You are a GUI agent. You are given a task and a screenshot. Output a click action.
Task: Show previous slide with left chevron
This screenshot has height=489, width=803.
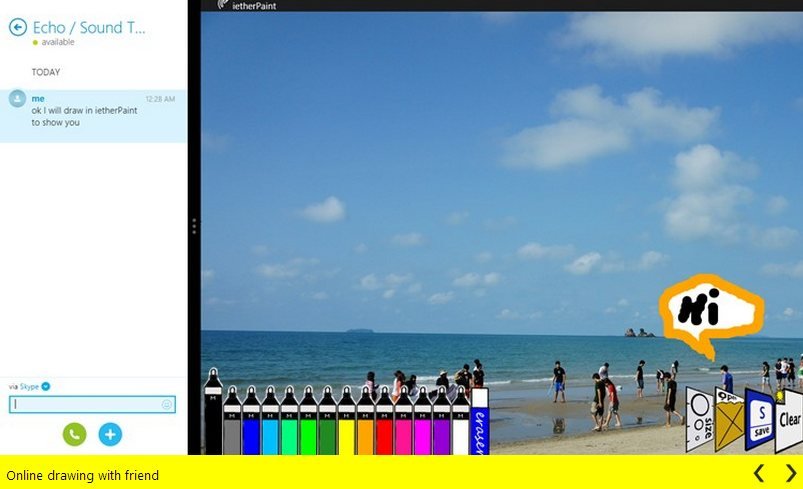point(759,473)
